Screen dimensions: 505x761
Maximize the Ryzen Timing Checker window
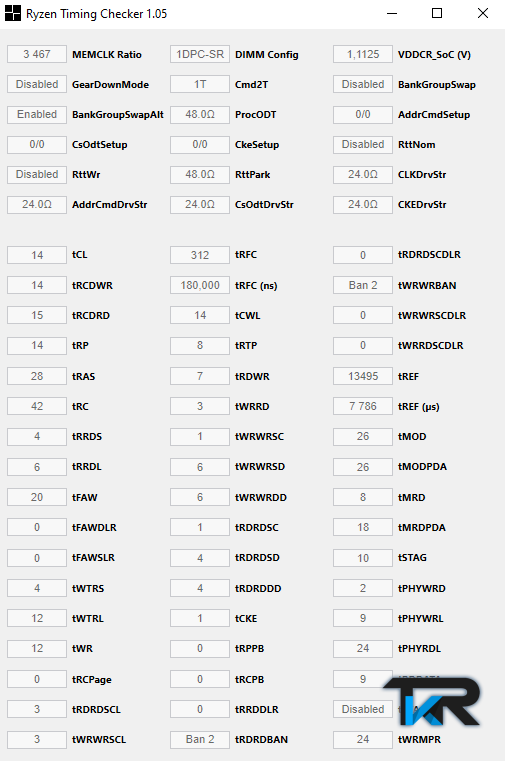tap(437, 14)
